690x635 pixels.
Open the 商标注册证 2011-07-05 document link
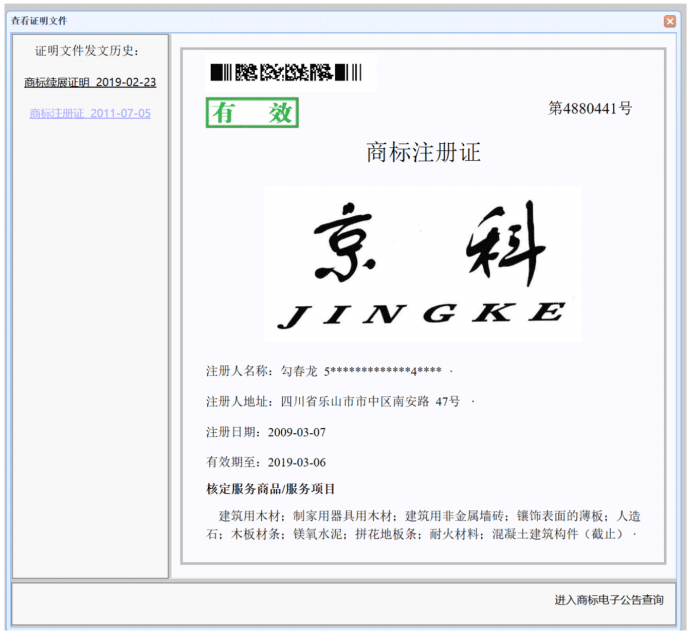pyautogui.click(x=90, y=113)
